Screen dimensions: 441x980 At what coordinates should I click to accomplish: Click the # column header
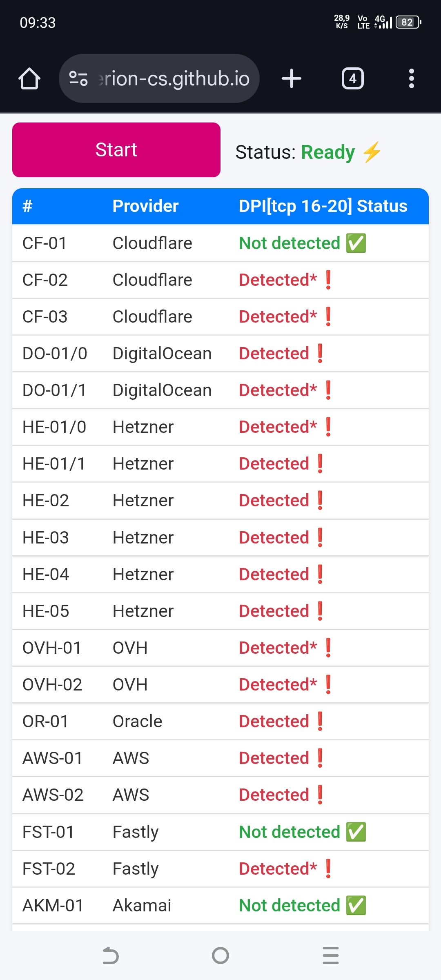[x=27, y=206]
